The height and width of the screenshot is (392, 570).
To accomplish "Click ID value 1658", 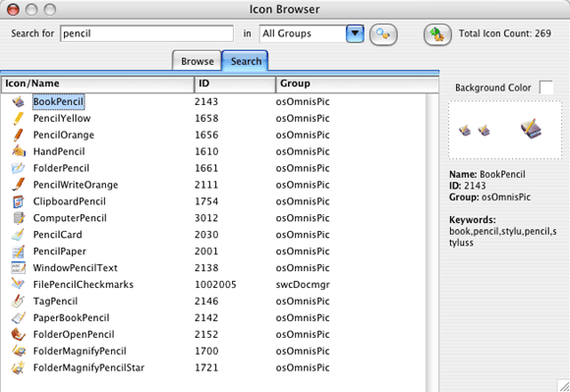I will [x=206, y=119].
